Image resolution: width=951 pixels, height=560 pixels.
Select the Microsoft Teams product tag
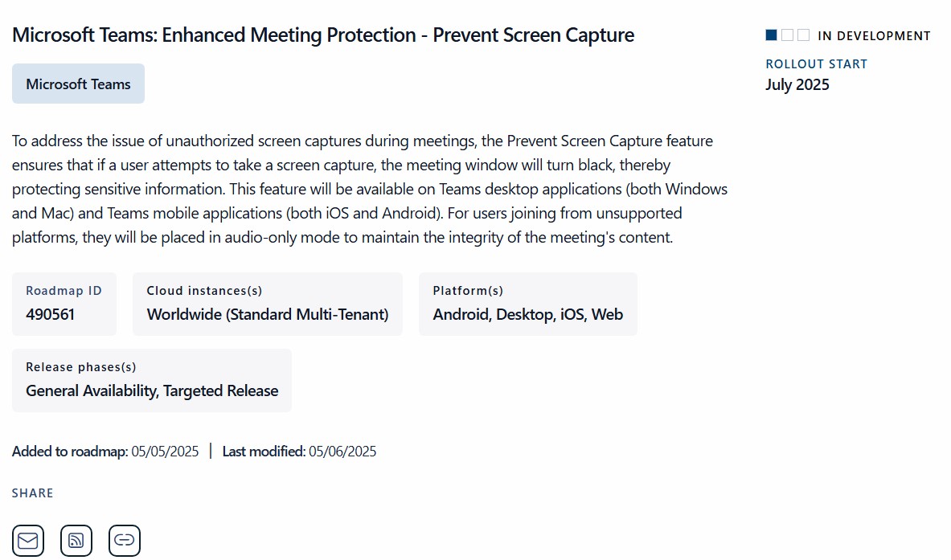click(78, 84)
